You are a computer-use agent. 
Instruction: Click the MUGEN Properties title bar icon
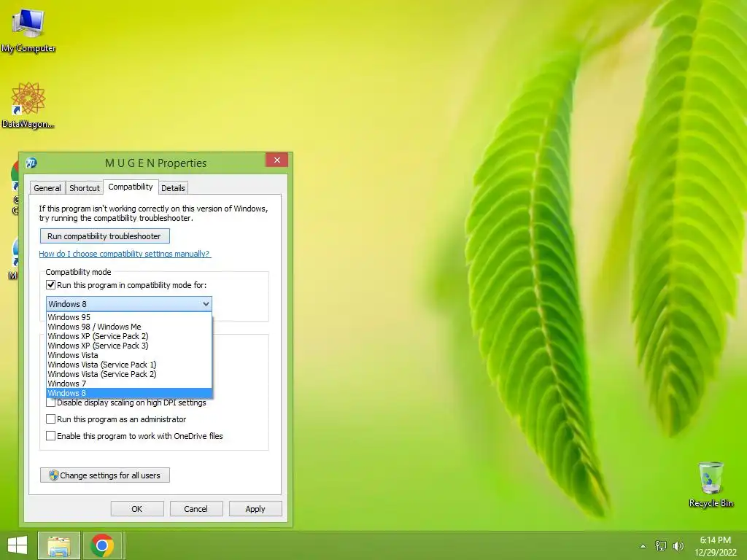pyautogui.click(x=31, y=163)
